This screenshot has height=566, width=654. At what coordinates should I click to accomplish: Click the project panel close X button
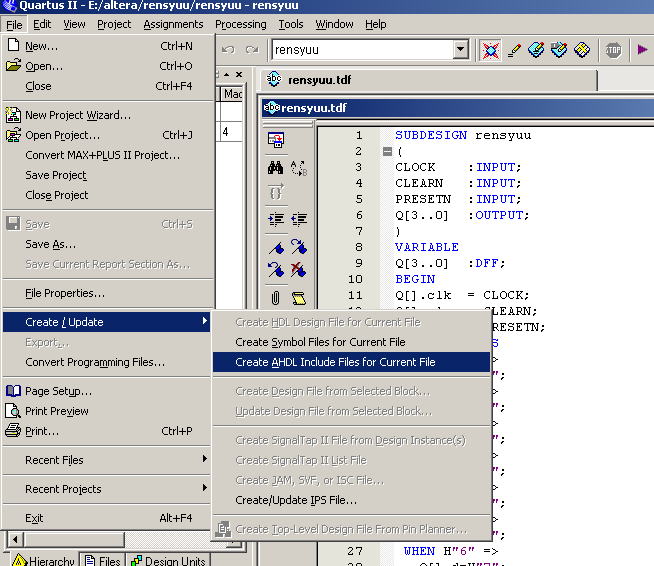(239, 75)
